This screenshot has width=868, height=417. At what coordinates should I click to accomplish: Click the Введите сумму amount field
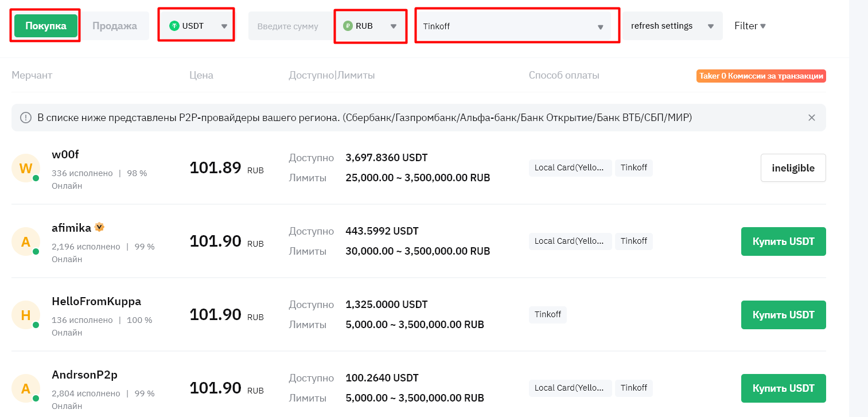click(x=288, y=26)
